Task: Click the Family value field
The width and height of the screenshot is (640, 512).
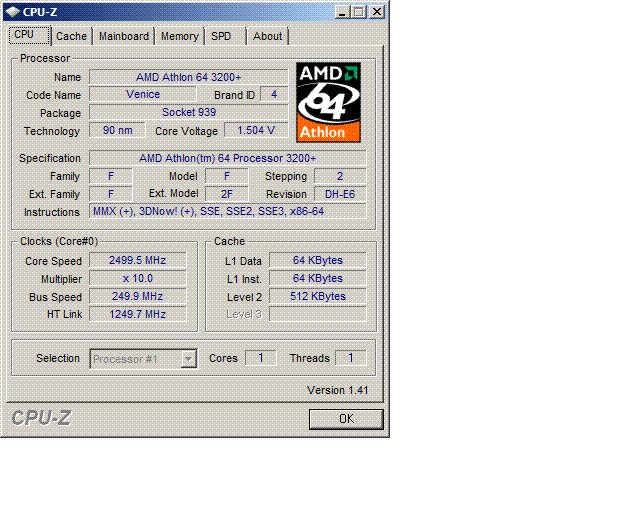Action: (111, 176)
